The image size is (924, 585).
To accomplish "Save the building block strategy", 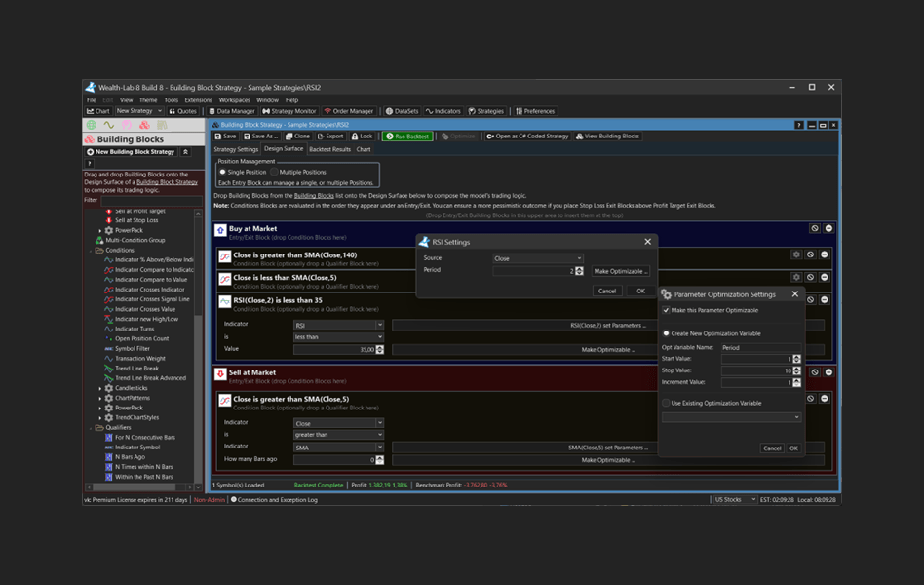I will pyautogui.click(x=226, y=136).
